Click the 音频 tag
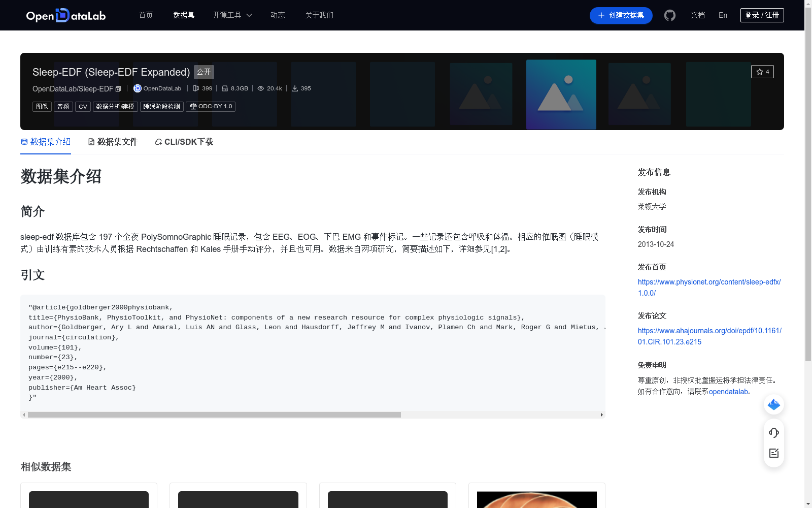 [x=63, y=107]
